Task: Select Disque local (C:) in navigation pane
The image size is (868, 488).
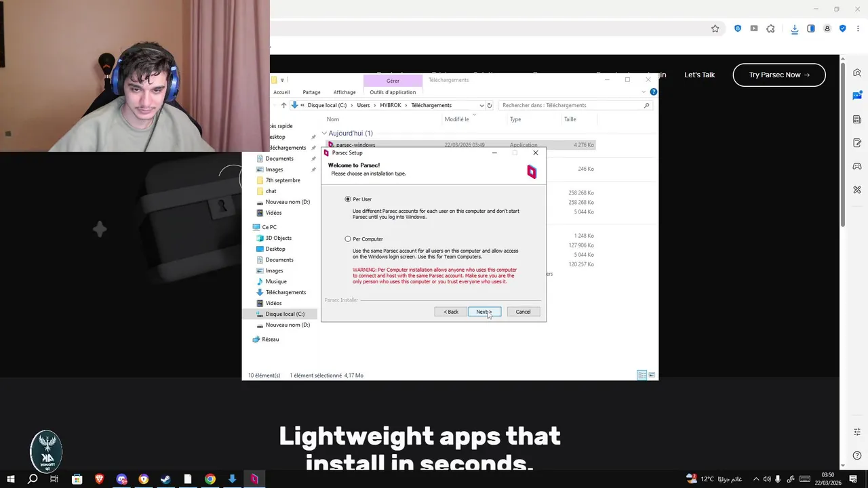Action: click(x=285, y=314)
